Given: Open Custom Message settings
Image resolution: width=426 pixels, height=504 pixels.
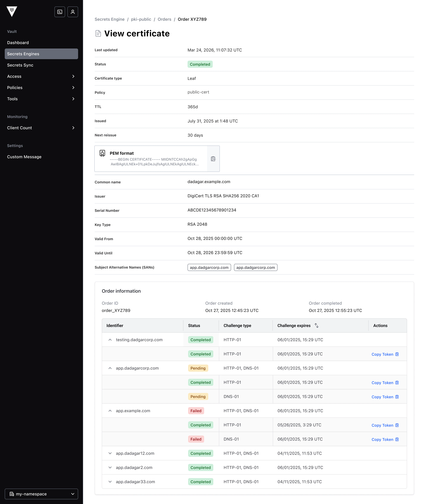Looking at the screenshot, I should (x=41, y=157).
